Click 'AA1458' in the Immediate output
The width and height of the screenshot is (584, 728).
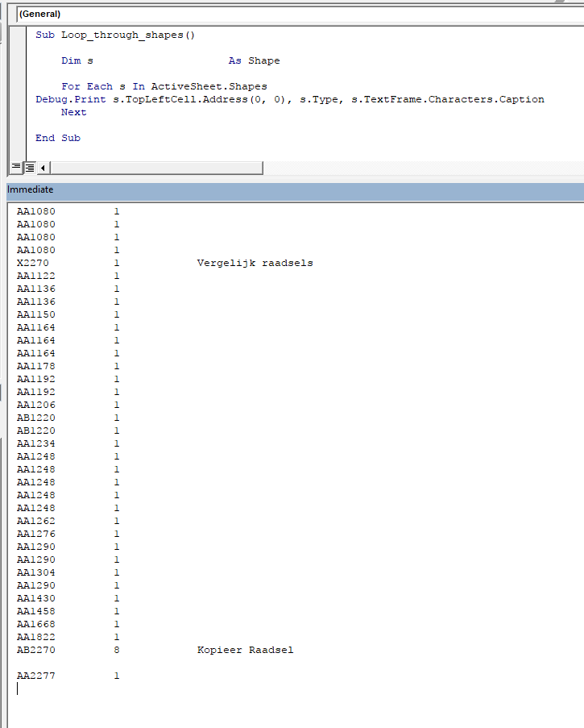(x=35, y=611)
